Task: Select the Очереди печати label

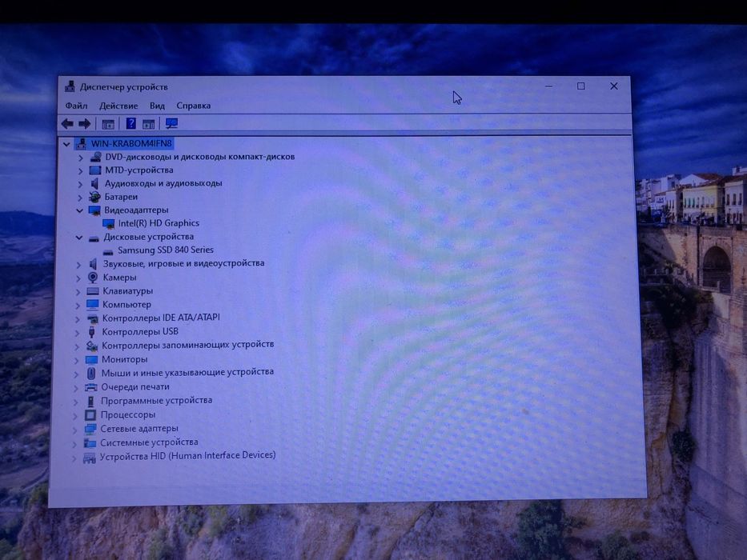Action: pyautogui.click(x=135, y=387)
